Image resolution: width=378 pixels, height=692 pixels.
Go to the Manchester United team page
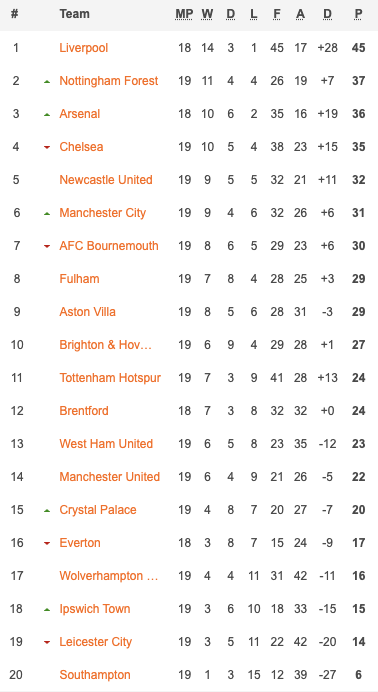109,477
